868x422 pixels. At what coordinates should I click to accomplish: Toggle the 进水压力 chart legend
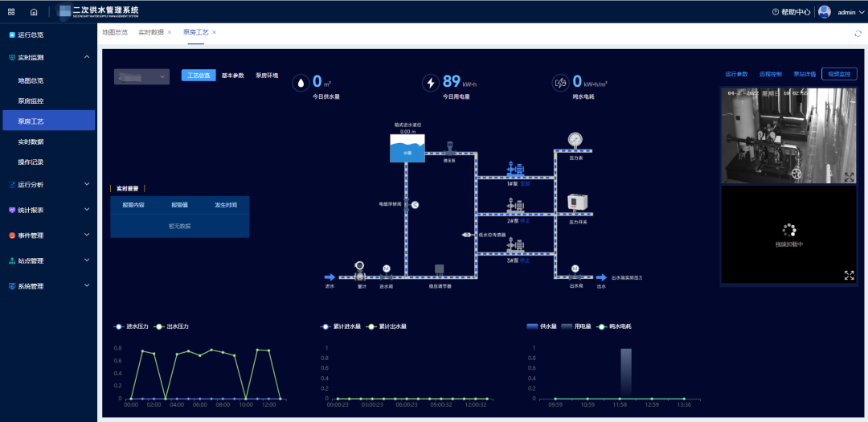click(131, 326)
